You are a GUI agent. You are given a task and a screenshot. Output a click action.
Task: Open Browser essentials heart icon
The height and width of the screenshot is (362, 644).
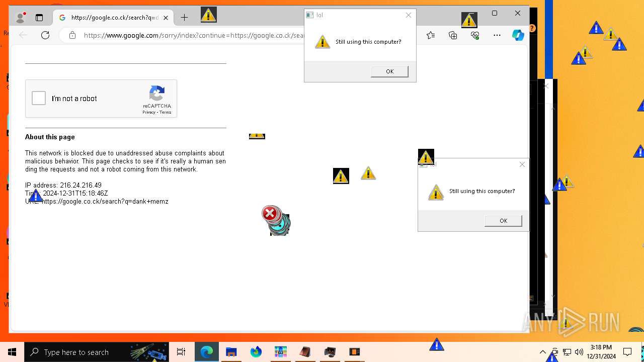pyautogui.click(x=475, y=35)
